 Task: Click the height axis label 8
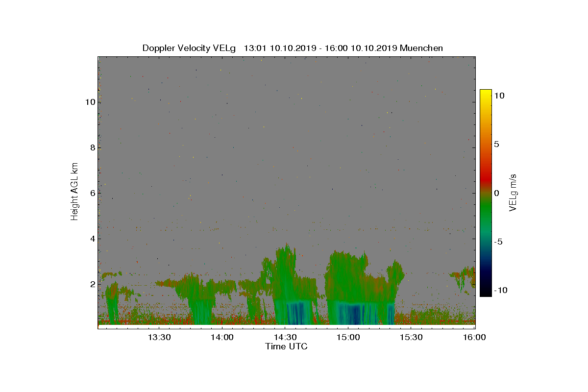point(92,147)
